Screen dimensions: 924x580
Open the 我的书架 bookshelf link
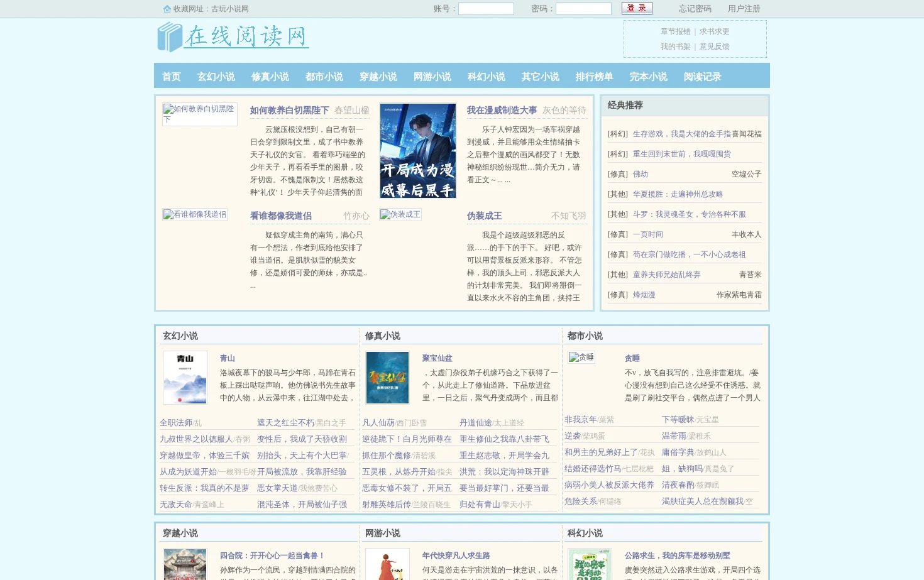[x=675, y=47]
